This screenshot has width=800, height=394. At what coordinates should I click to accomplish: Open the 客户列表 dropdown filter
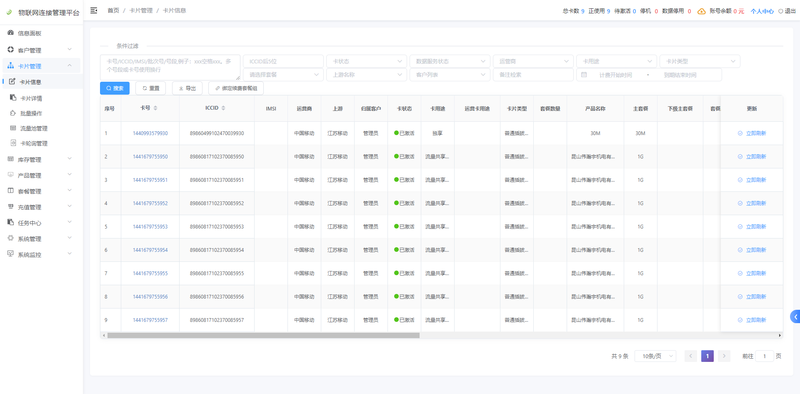(x=449, y=75)
